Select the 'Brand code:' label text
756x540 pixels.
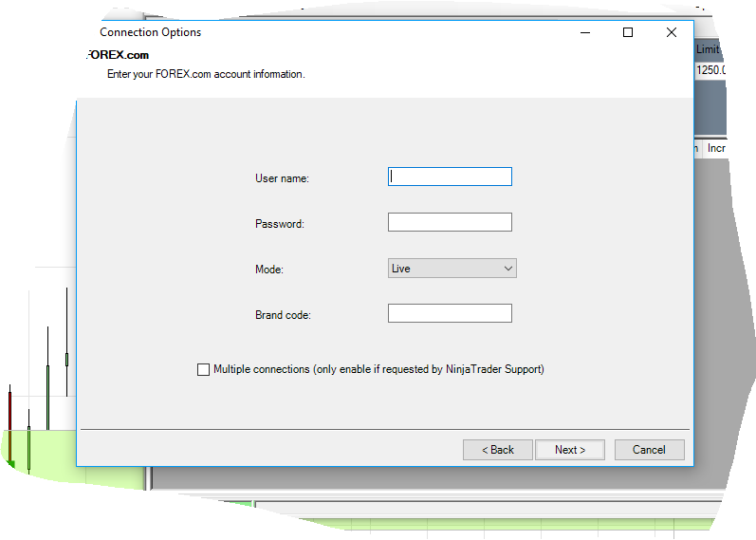pyautogui.click(x=283, y=315)
